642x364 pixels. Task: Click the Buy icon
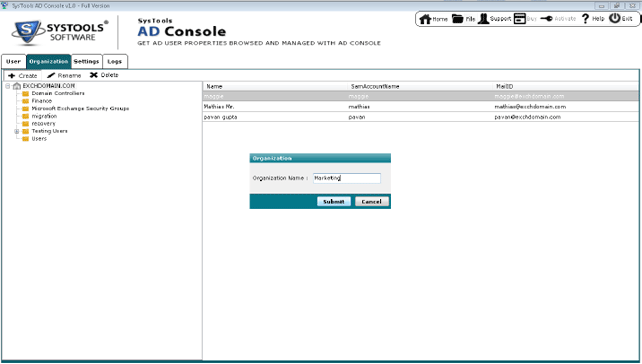[520, 19]
